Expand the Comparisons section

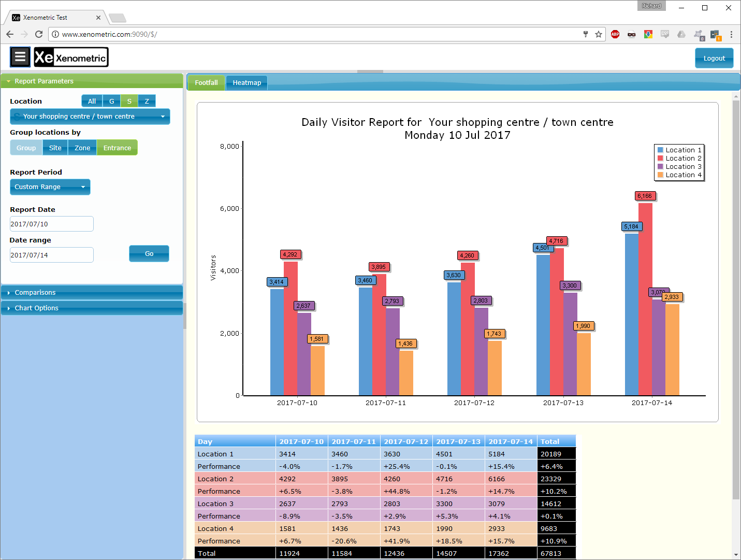[92, 293]
